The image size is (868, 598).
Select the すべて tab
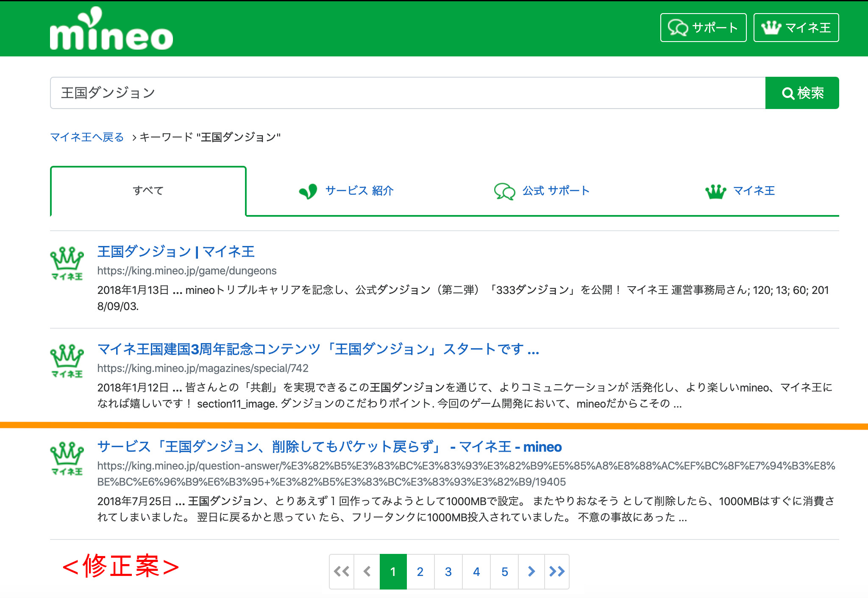click(148, 191)
